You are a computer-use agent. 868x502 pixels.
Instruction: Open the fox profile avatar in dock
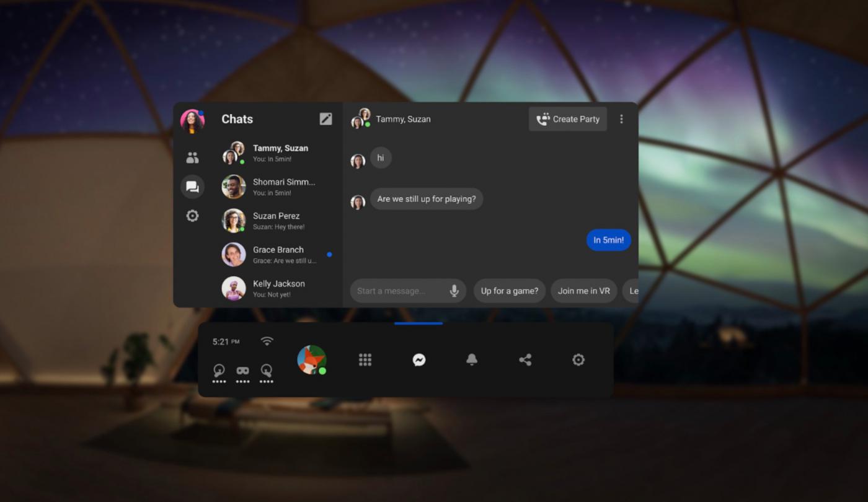coord(311,359)
